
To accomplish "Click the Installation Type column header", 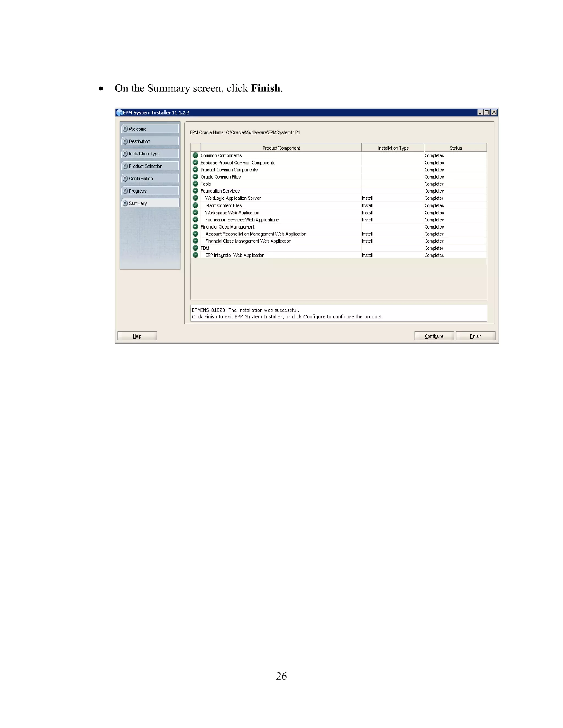I will coord(393,148).
